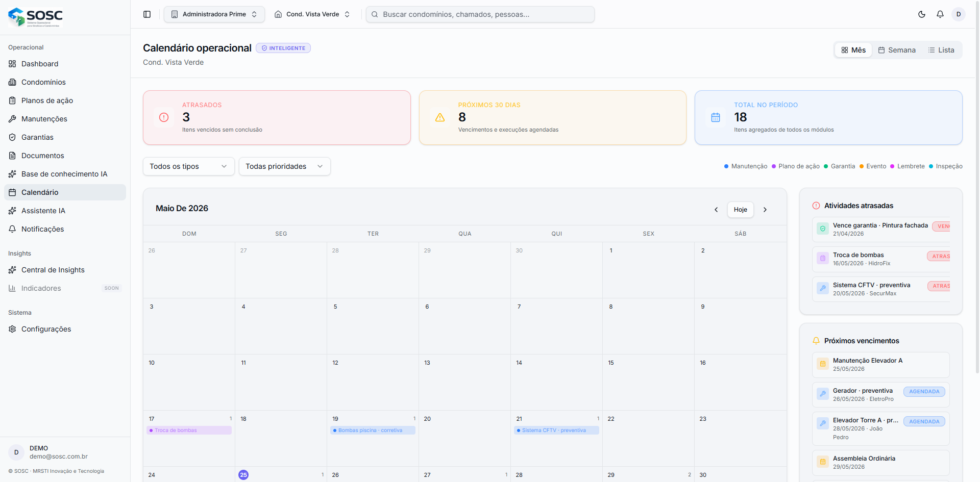Click the Manutenção blue legend dot
Screen dimensions: 980x482
(x=726, y=166)
